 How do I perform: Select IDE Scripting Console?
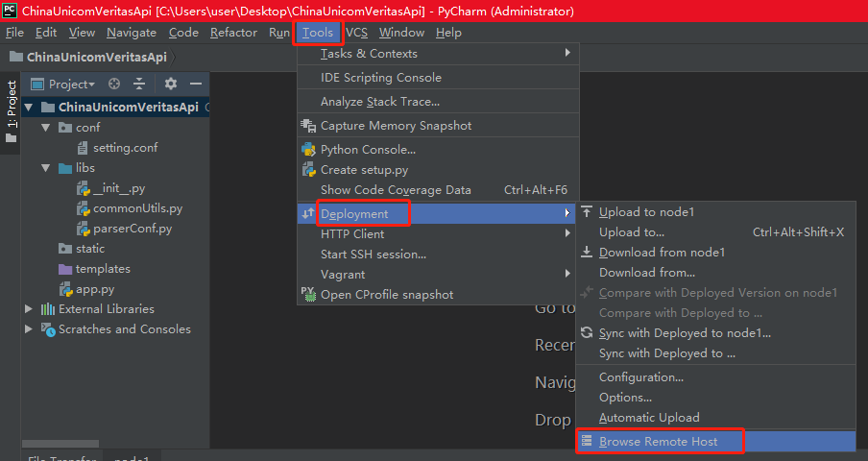[x=438, y=78]
